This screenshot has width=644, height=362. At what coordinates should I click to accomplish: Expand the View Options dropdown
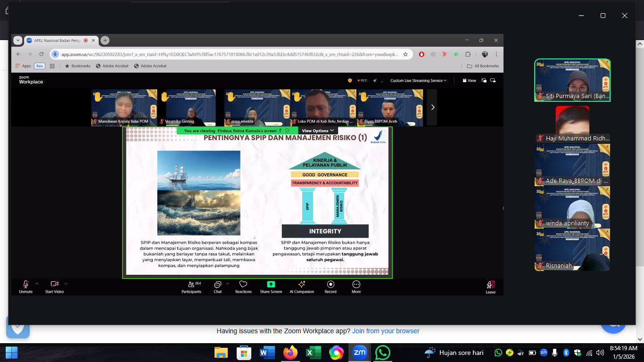318,131
